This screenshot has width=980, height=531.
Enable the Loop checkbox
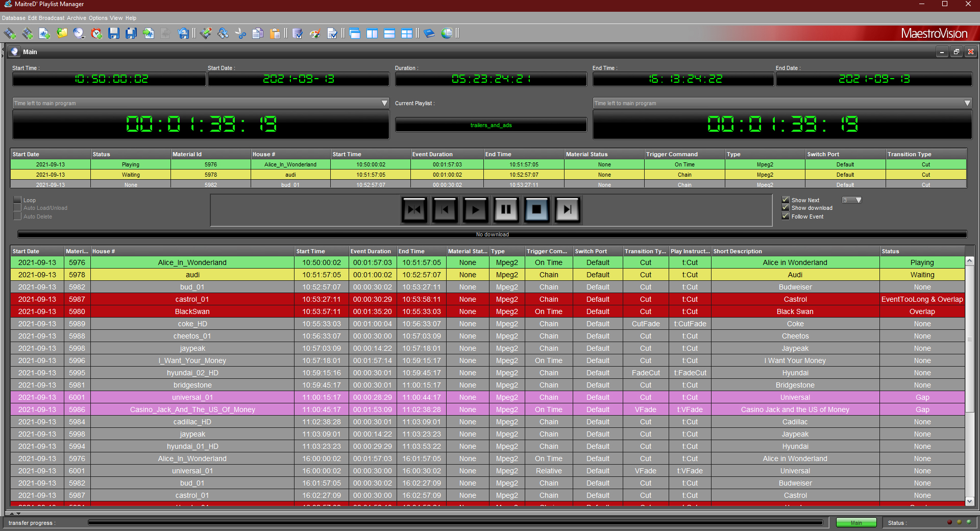[17, 200]
